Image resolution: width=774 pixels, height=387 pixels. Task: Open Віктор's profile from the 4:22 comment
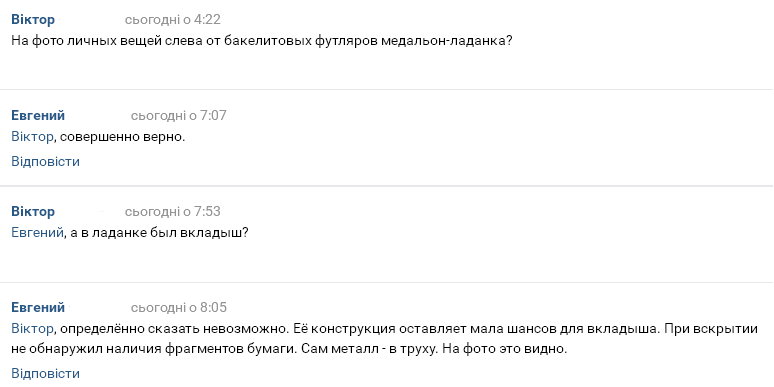tap(33, 20)
